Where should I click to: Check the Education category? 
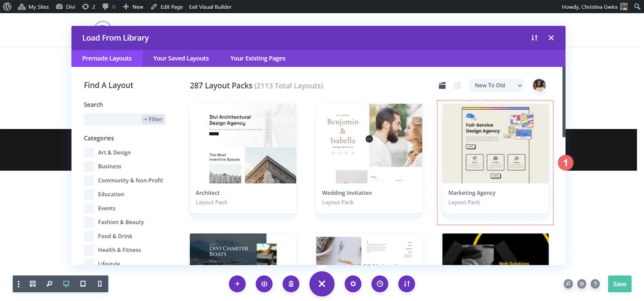pos(89,195)
